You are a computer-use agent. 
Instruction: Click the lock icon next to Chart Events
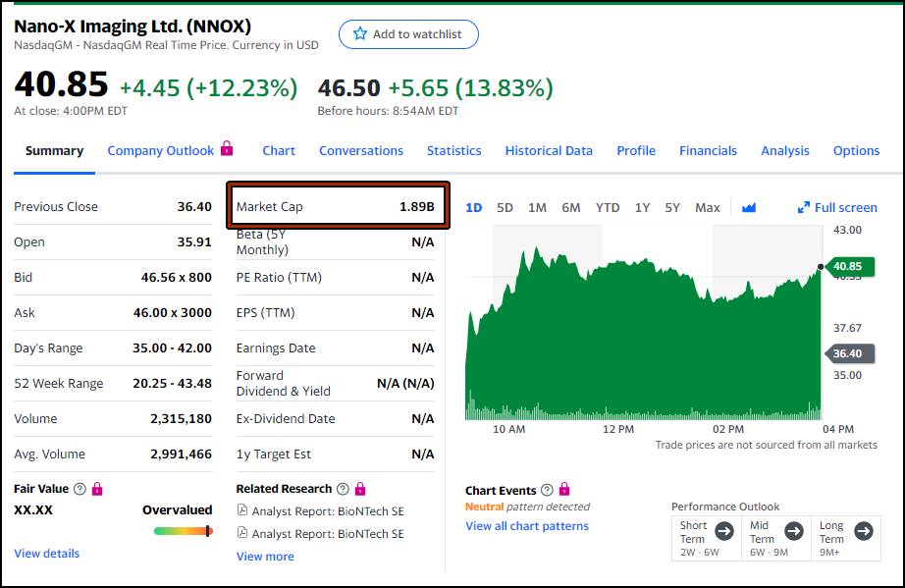coord(564,489)
